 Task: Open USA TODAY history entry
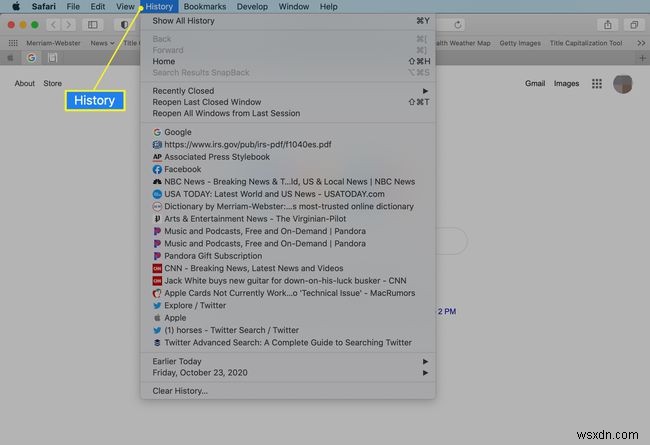click(288, 194)
